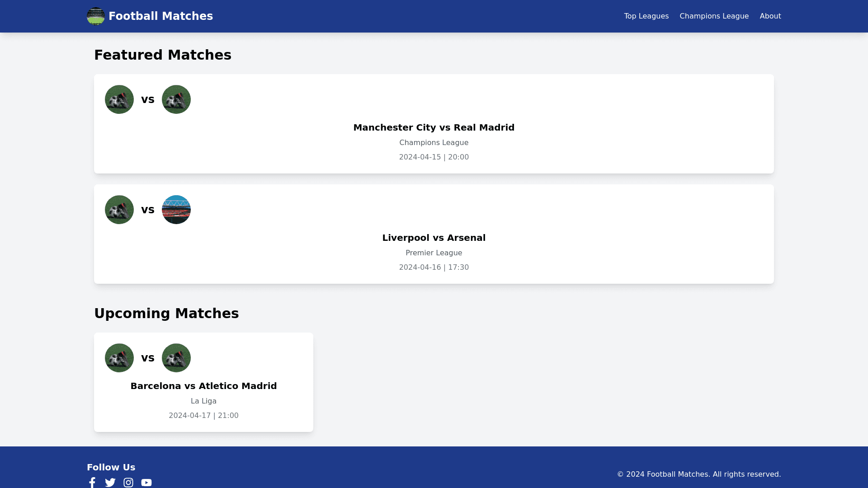This screenshot has width=868, height=488.
Task: Click the Football Matches stadium logo
Action: 95,16
